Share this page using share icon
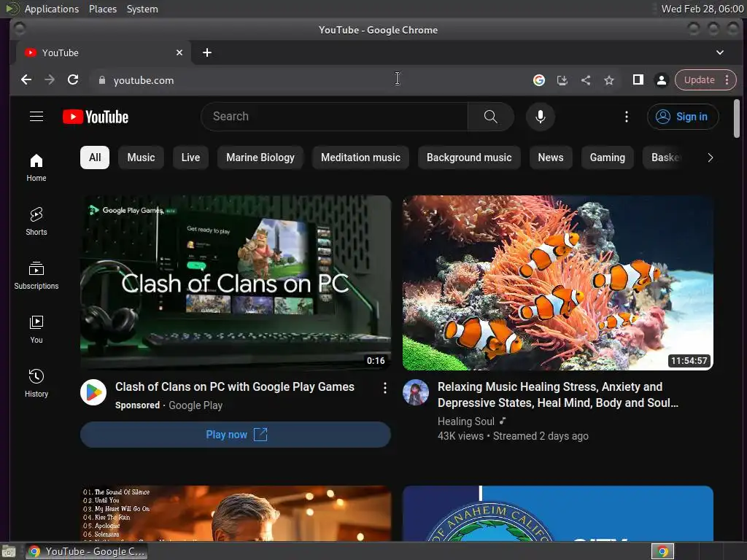The width and height of the screenshot is (747, 560). [586, 80]
